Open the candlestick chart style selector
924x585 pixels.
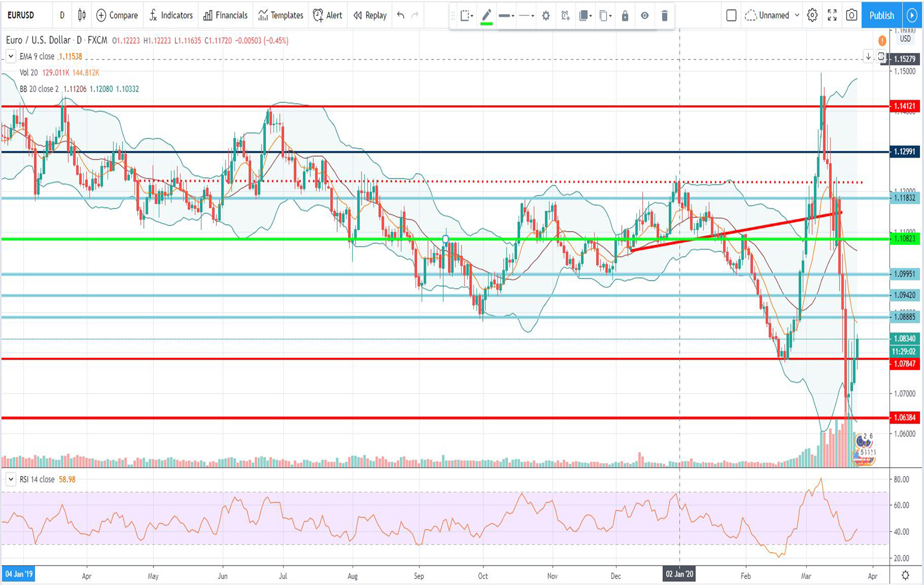click(81, 15)
